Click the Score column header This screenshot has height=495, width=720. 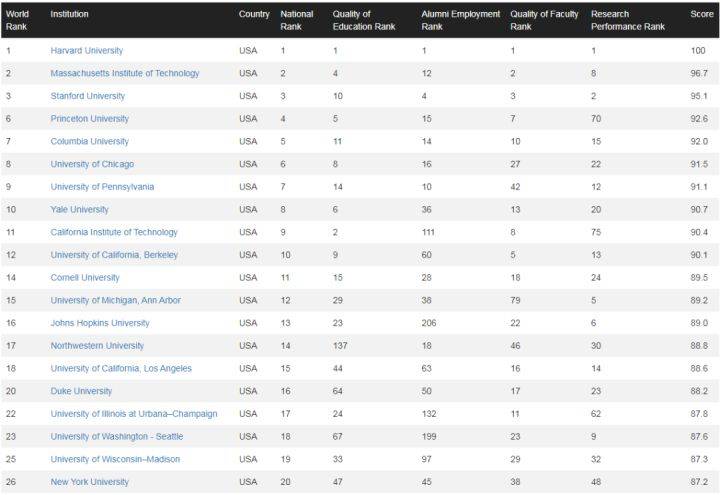click(702, 14)
